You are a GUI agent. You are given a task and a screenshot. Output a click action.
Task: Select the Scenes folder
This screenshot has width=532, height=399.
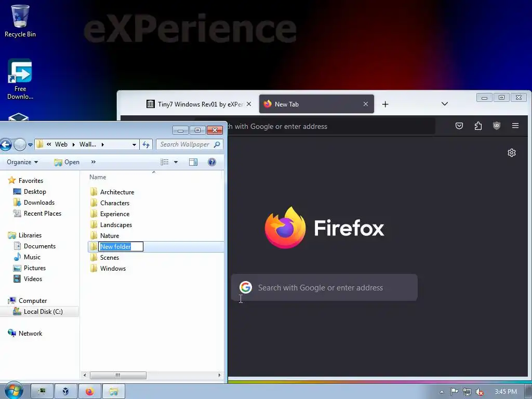(109, 258)
